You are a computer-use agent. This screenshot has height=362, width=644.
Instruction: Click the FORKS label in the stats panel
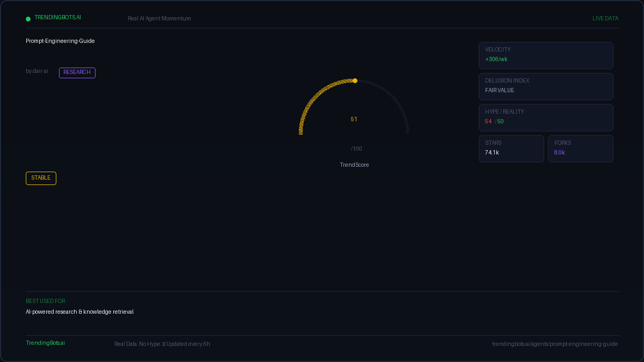click(563, 143)
